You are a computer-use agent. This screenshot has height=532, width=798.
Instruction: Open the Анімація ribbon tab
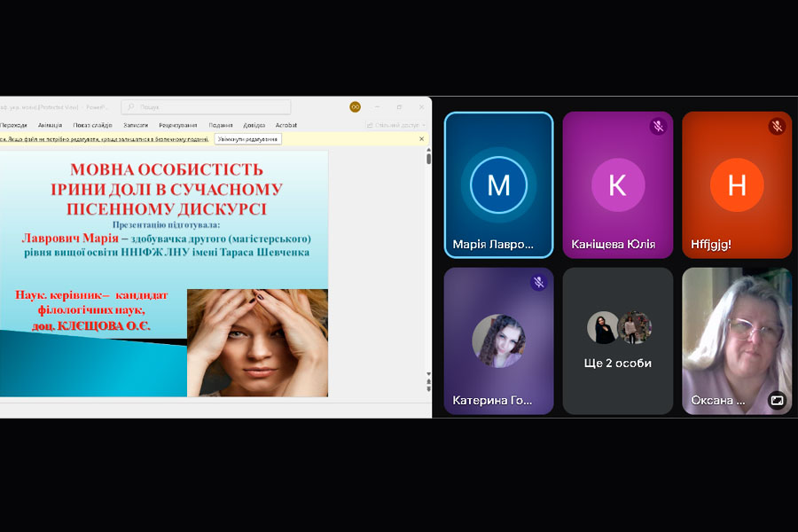point(50,125)
